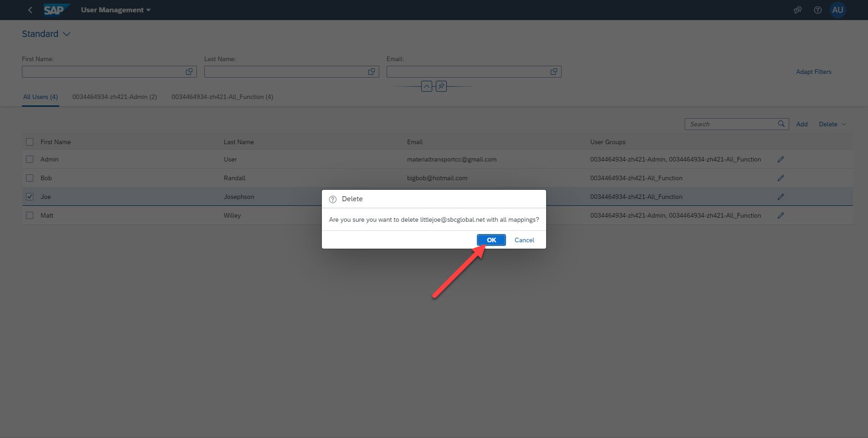Open value help for Email filter
The height and width of the screenshot is (438, 868).
[554, 72]
